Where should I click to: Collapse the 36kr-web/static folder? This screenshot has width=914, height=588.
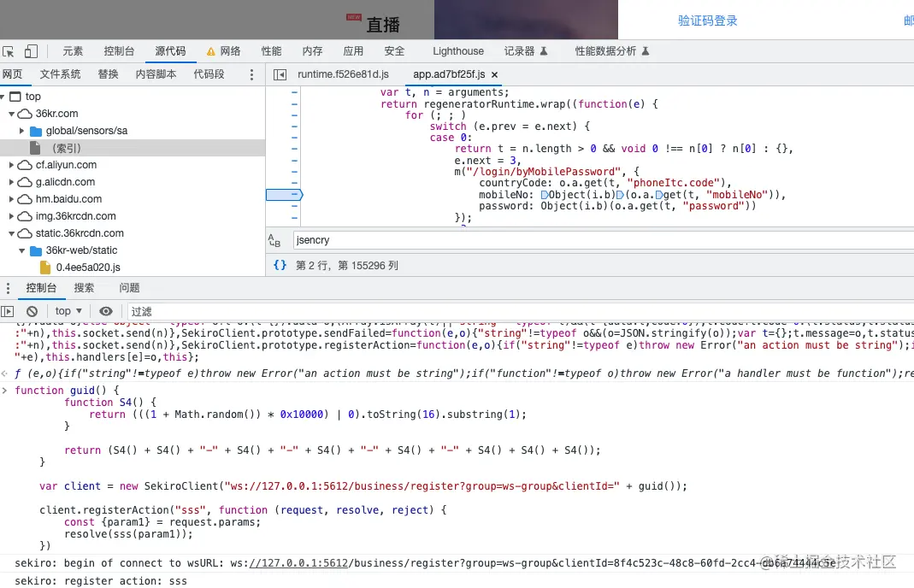(21, 250)
